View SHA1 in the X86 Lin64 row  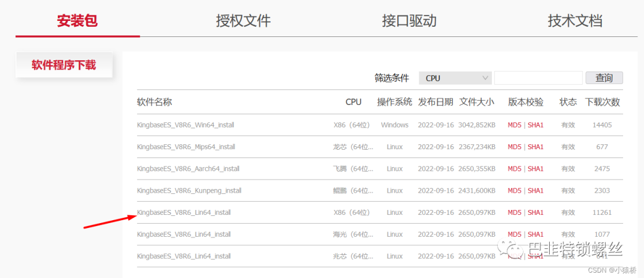coord(535,212)
